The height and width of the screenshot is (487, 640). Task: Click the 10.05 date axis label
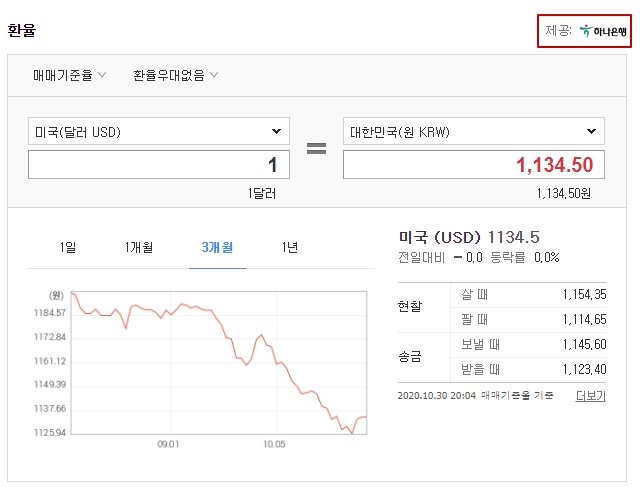click(274, 444)
